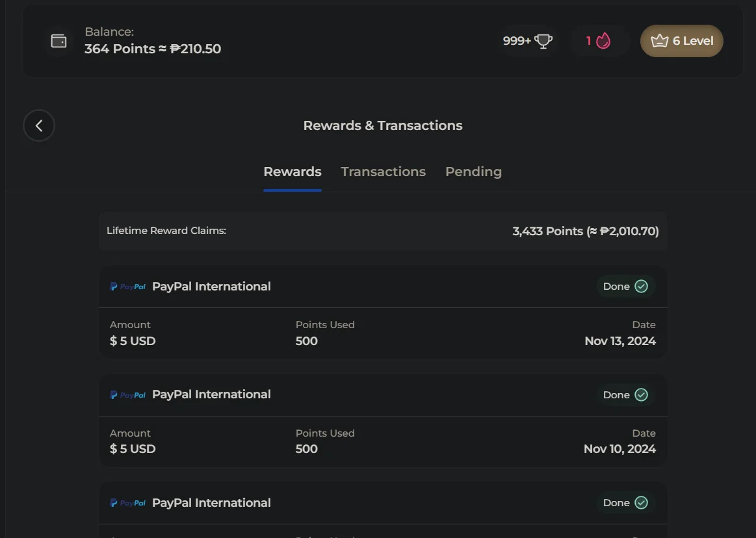Click balance text 364 Points ≈ ₱210.50
Screen dimensions: 756x538
pyautogui.click(x=153, y=49)
